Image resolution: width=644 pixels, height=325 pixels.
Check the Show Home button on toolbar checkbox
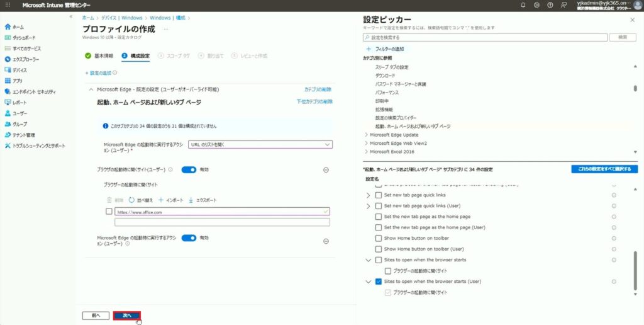(x=378, y=238)
